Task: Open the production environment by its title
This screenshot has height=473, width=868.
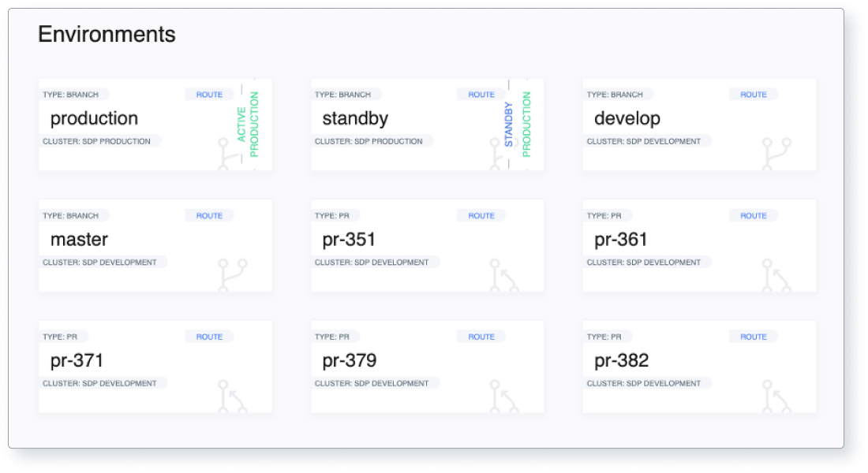Action: point(93,118)
